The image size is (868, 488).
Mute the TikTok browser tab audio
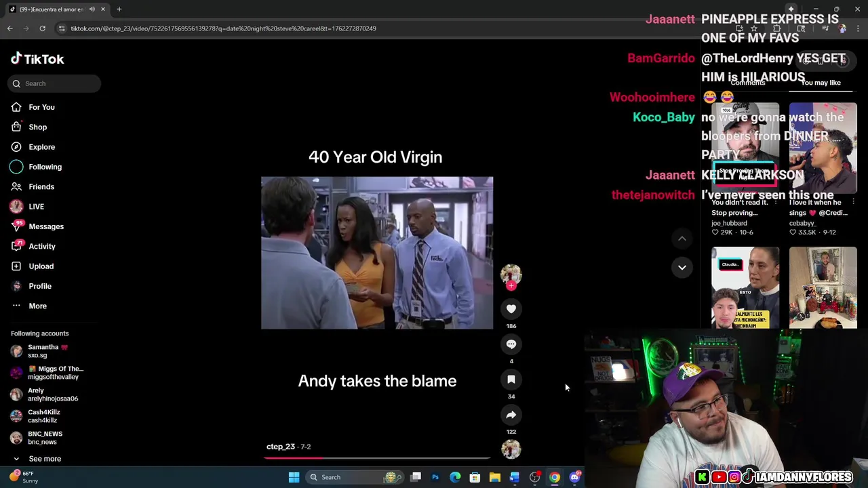point(92,9)
